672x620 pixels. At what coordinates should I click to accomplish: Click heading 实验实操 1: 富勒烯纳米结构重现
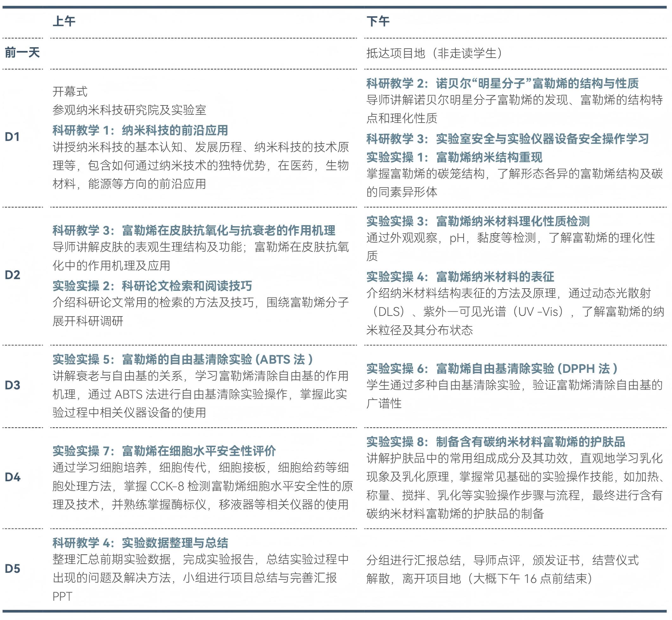click(x=454, y=157)
